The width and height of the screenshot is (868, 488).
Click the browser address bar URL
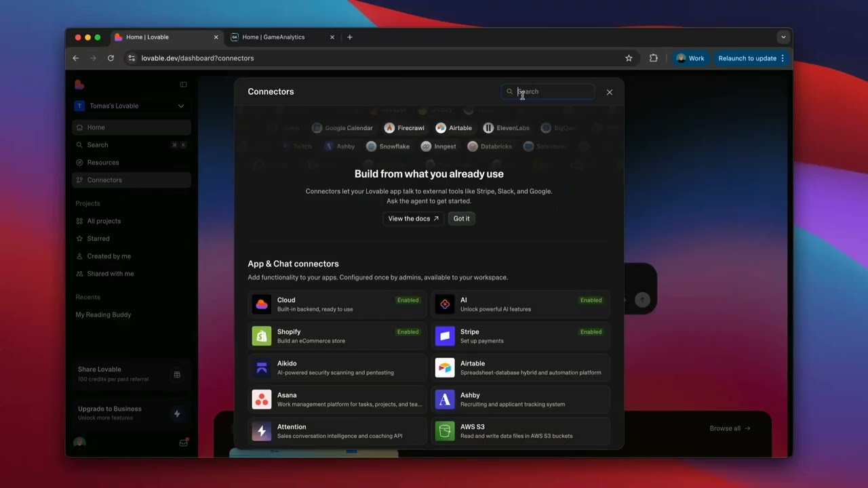coord(197,58)
